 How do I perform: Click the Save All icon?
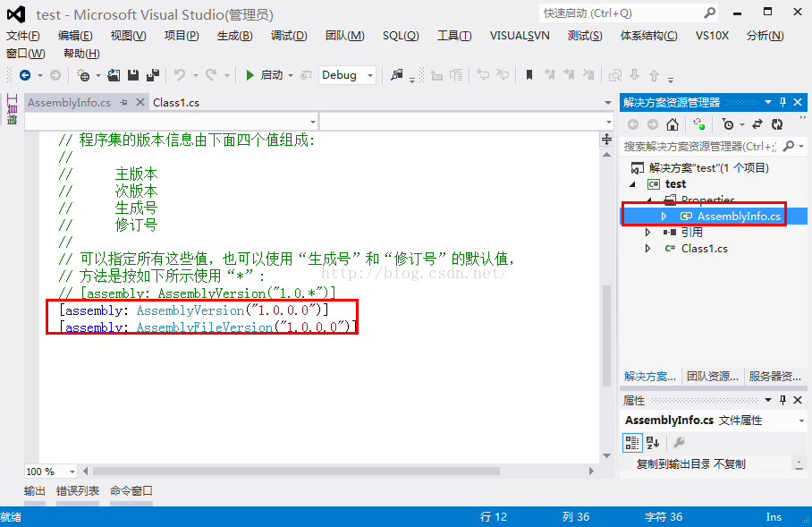pyautogui.click(x=153, y=76)
